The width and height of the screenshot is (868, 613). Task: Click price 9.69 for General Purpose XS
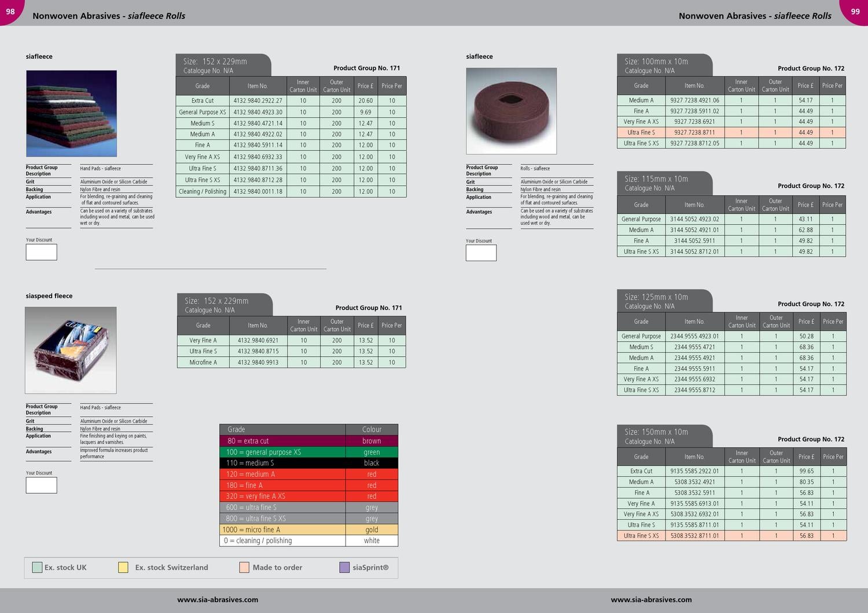(366, 112)
